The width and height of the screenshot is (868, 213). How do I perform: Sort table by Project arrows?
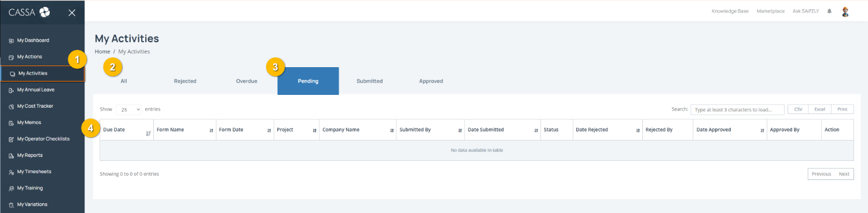[315, 130]
